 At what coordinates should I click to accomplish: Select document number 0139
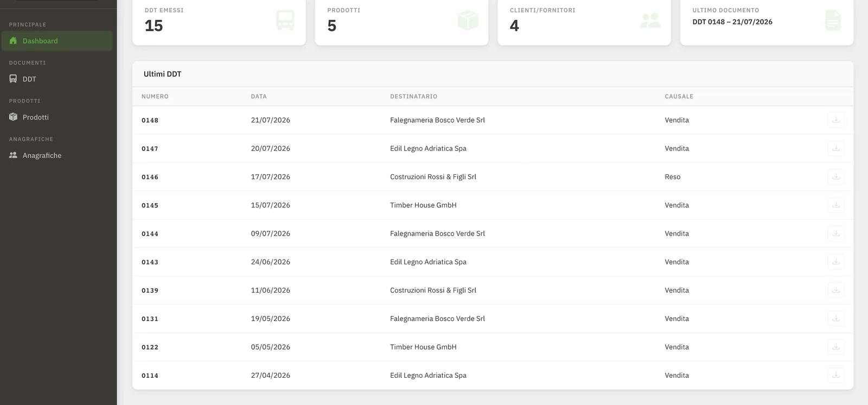tap(150, 290)
